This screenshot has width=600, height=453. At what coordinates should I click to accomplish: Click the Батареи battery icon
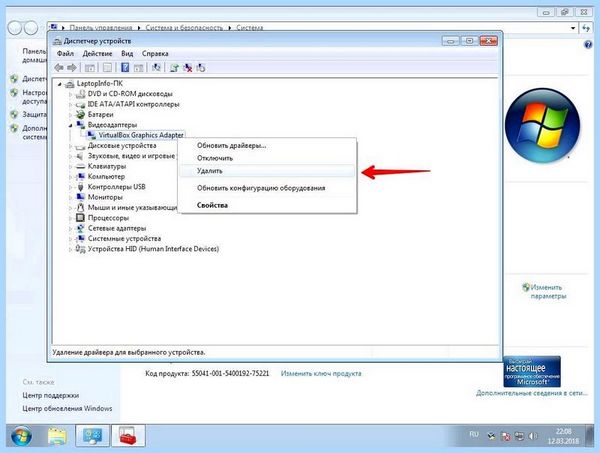[x=80, y=114]
